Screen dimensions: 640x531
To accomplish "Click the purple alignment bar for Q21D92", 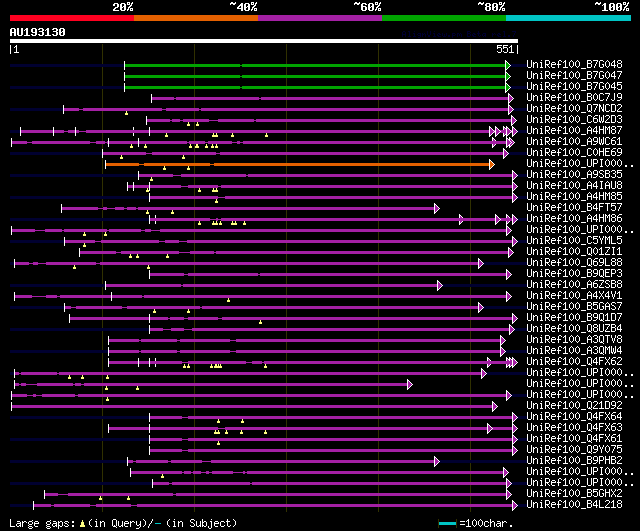I will click(x=254, y=407).
